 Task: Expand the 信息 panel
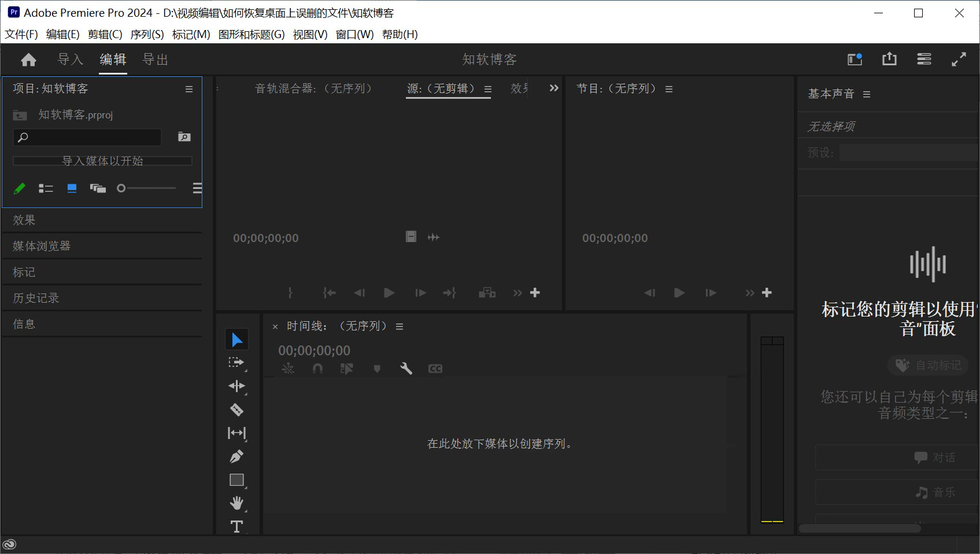coord(24,324)
